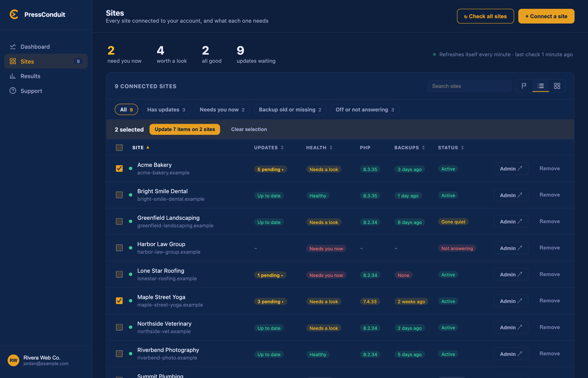This screenshot has width=588, height=378.
Task: Expand Lone Star Roofing's 1 pending
Action: [x=270, y=275]
